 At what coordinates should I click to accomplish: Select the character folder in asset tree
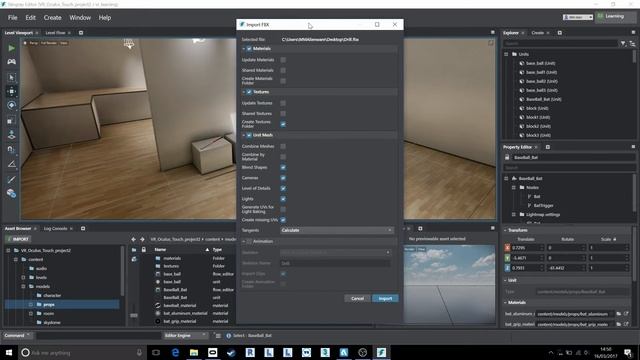click(x=52, y=296)
